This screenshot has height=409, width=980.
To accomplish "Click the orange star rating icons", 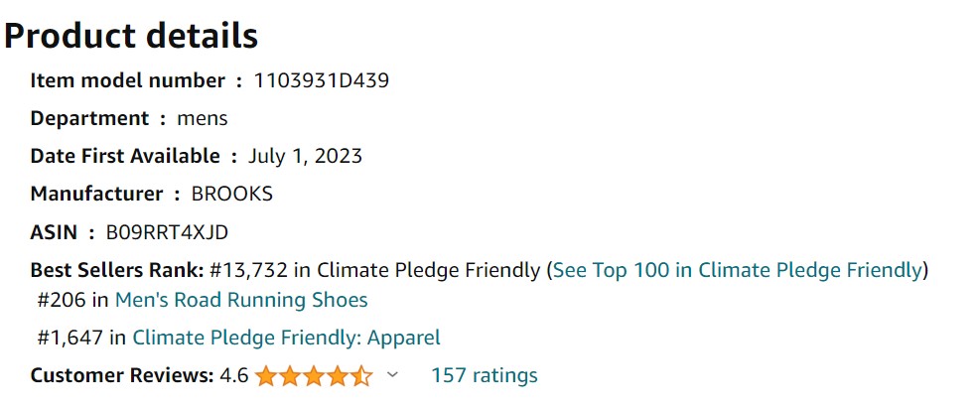I will pos(314,376).
